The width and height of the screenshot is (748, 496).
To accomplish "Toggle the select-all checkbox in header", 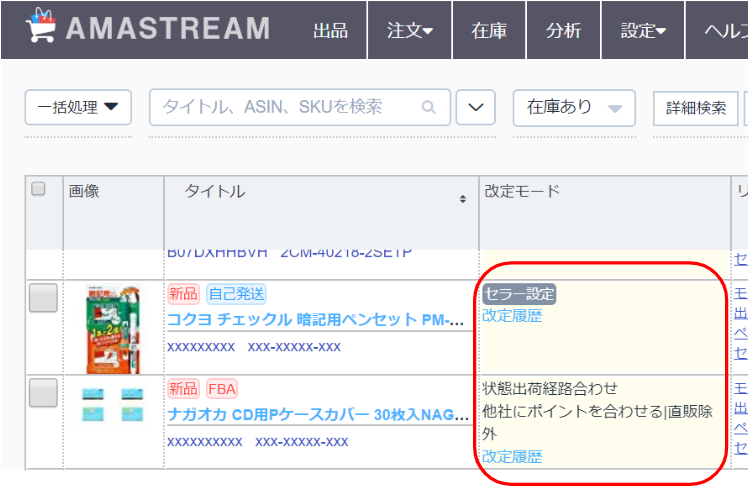I will (x=38, y=188).
